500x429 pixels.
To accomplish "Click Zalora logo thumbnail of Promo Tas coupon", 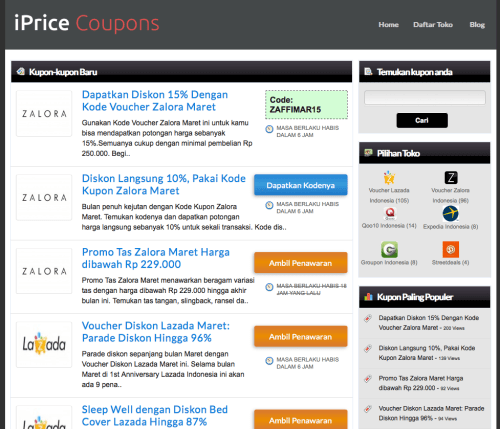I will 44,271.
